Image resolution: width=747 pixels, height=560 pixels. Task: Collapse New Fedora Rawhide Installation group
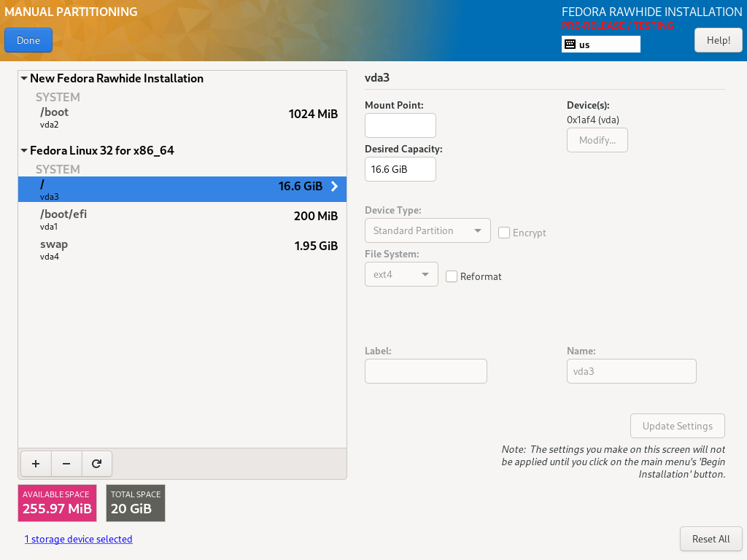click(24, 79)
